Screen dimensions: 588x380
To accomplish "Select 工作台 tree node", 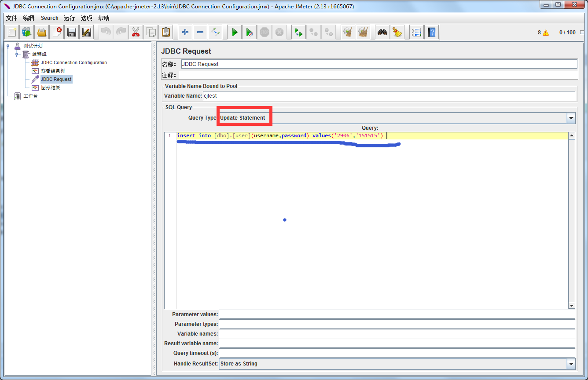I will pyautogui.click(x=30, y=96).
